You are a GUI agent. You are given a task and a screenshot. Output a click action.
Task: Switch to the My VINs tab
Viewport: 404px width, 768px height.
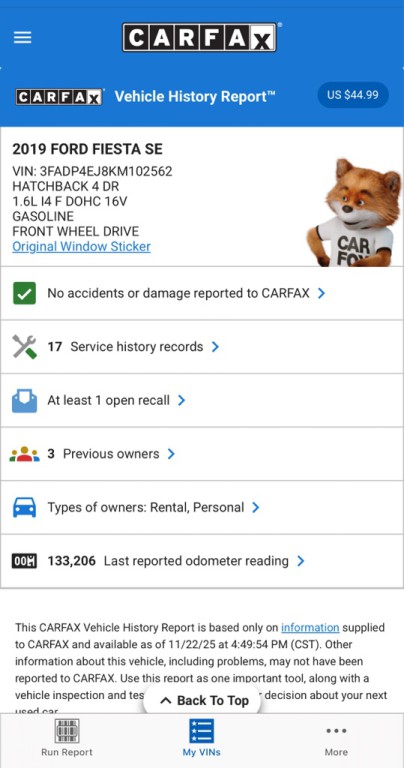[x=202, y=737]
